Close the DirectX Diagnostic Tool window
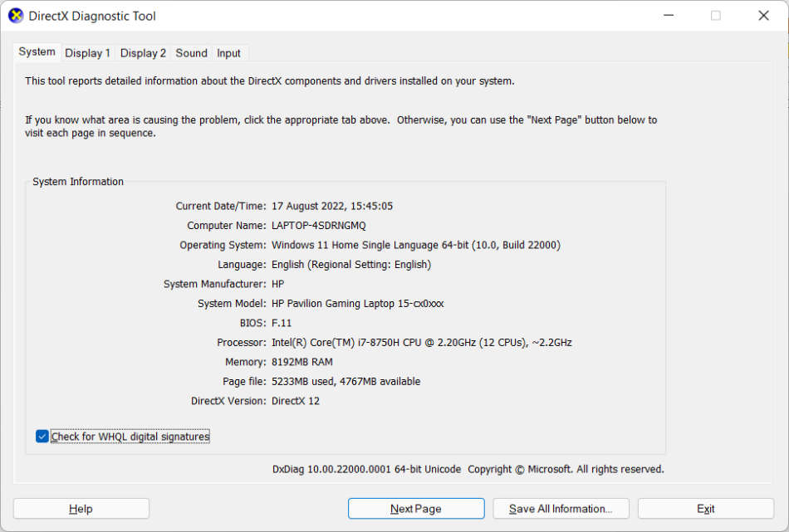The width and height of the screenshot is (789, 532). coord(763,16)
